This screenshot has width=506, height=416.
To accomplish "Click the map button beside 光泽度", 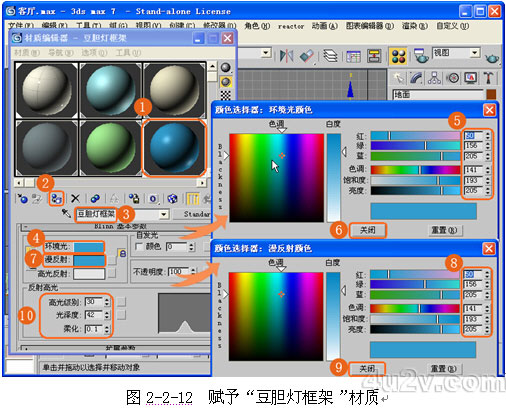I will click(121, 315).
